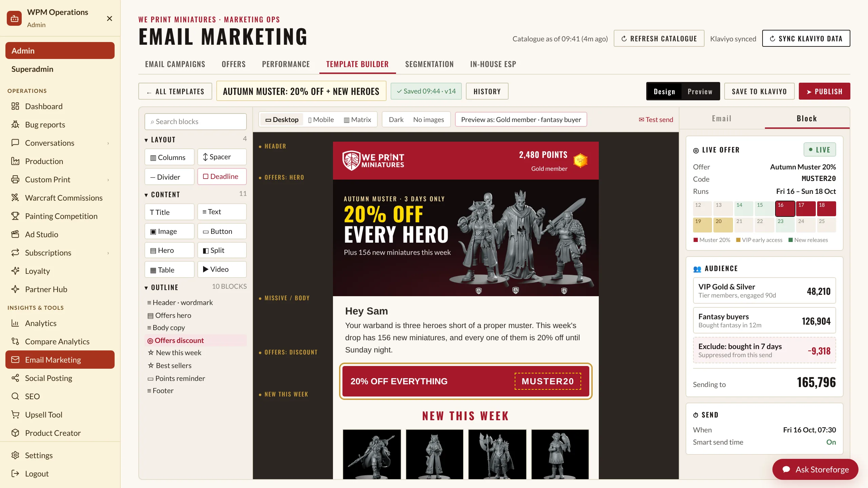Click the WPM Operations robot logo
This screenshot has height=488, width=868.
tap(14, 18)
